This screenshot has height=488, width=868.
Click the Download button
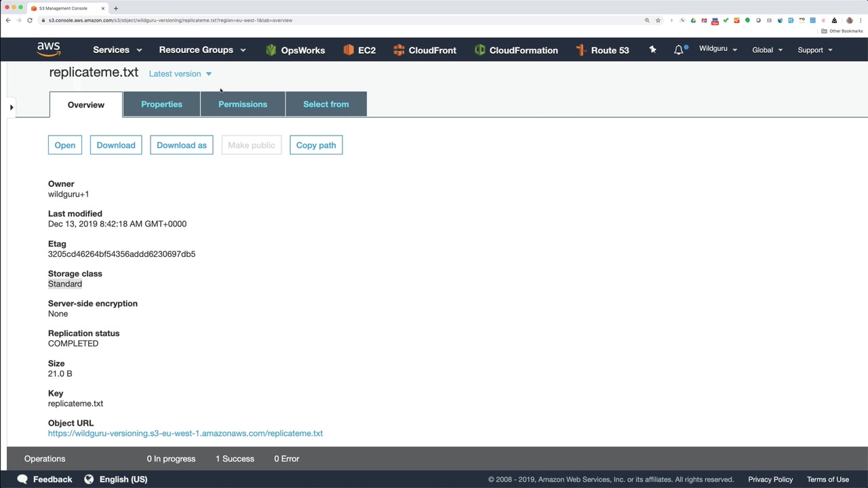(x=116, y=145)
